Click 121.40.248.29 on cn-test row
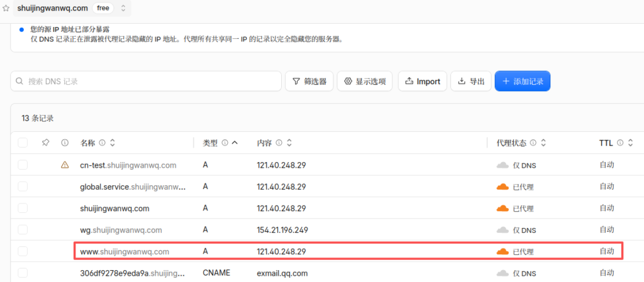644x282 pixels. coord(281,165)
